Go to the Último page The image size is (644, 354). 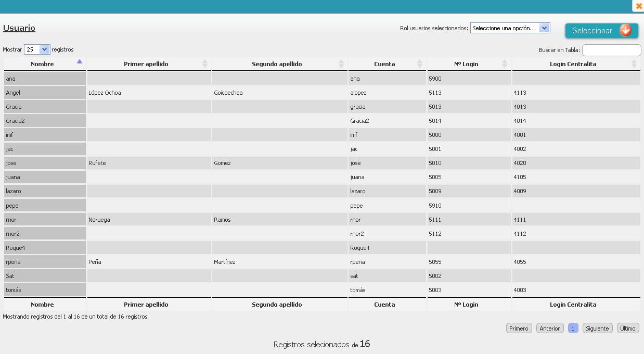point(628,328)
